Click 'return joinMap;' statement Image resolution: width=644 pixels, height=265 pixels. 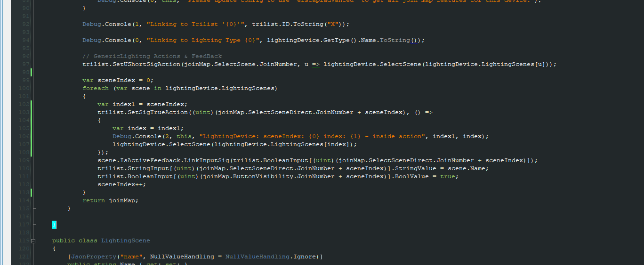tap(111, 200)
